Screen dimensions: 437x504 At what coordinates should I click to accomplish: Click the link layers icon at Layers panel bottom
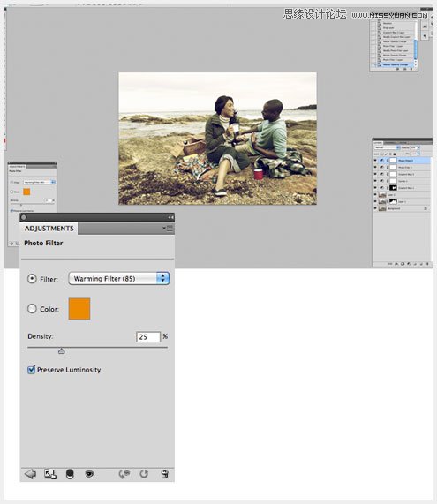point(390,264)
